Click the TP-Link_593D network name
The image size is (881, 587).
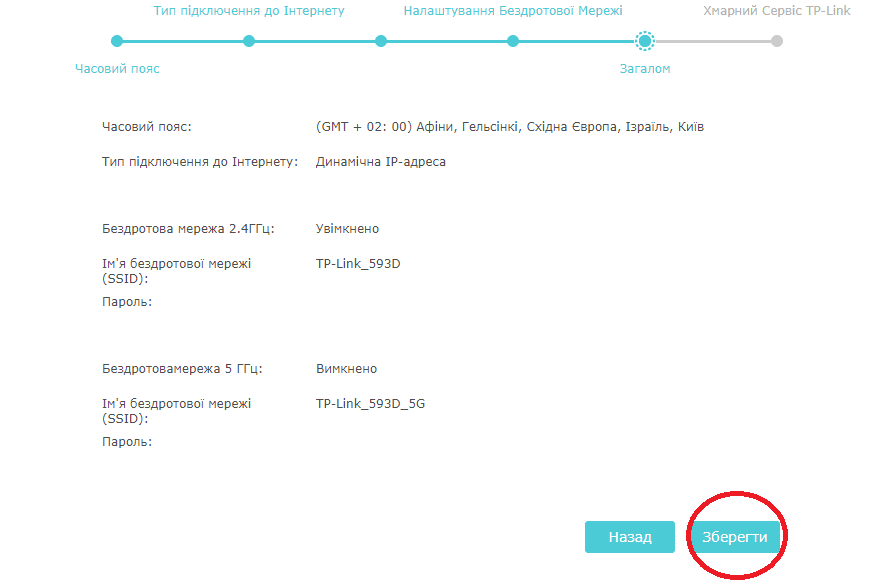[358, 263]
